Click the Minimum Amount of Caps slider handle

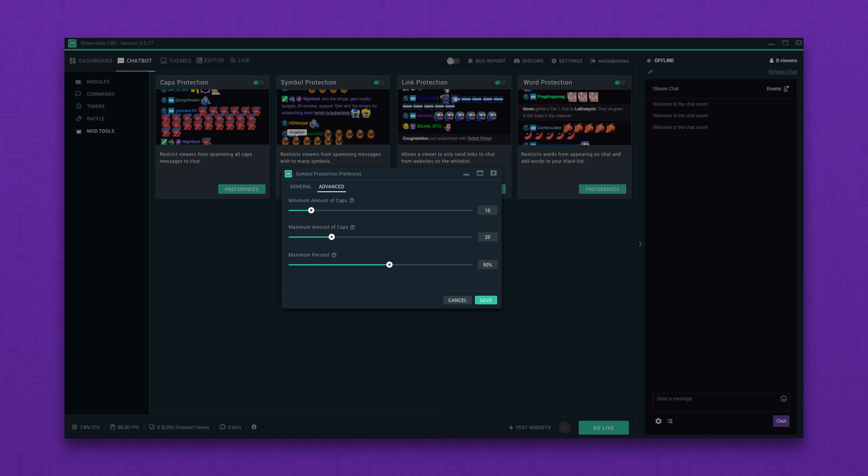[x=311, y=210]
